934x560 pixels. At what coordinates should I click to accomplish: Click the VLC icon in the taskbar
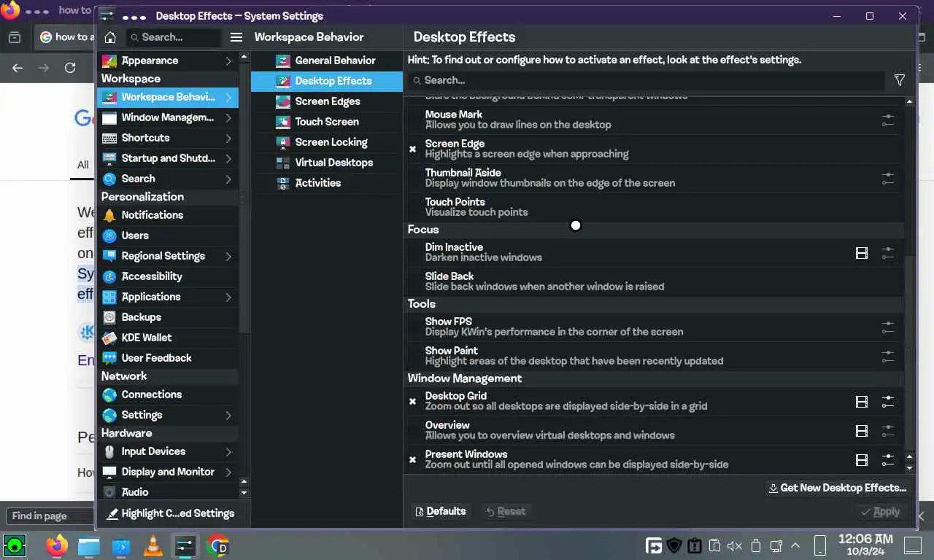click(153, 545)
